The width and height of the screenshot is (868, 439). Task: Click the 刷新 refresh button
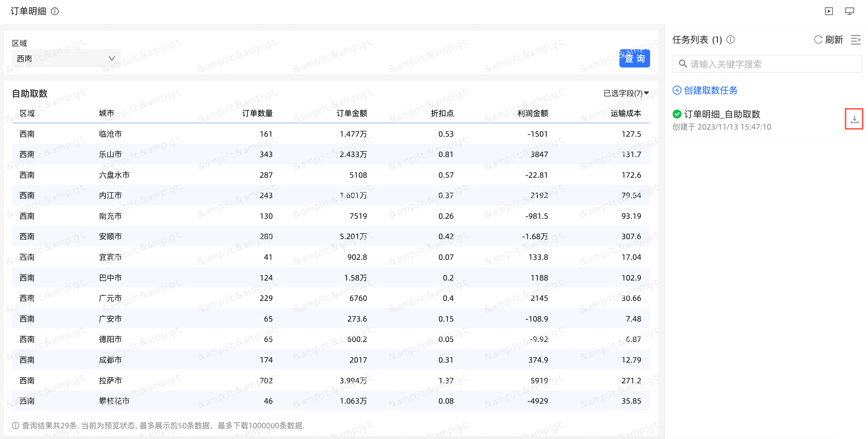coord(828,40)
